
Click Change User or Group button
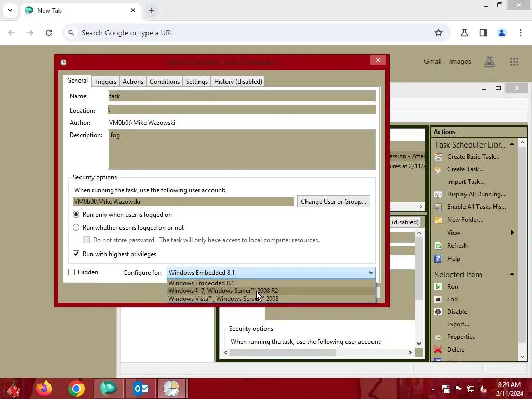(334, 202)
